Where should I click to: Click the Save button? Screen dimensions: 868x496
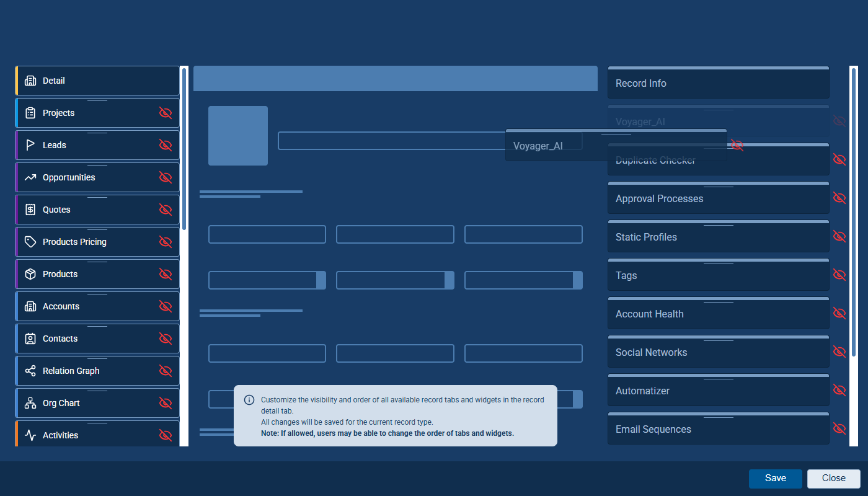click(775, 478)
